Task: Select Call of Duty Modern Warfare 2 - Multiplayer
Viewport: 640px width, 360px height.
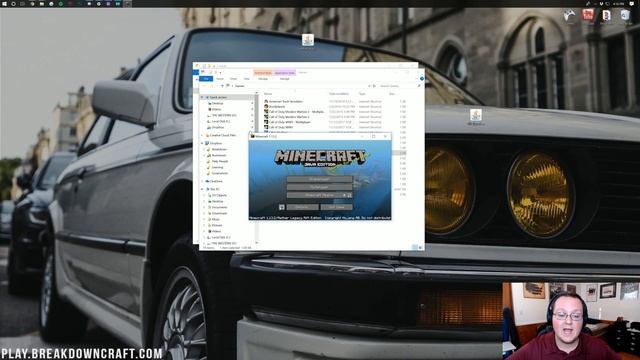Action: coord(297,112)
